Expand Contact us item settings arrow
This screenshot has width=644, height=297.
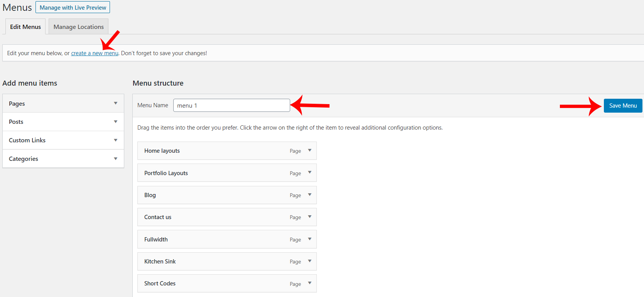coord(309,217)
